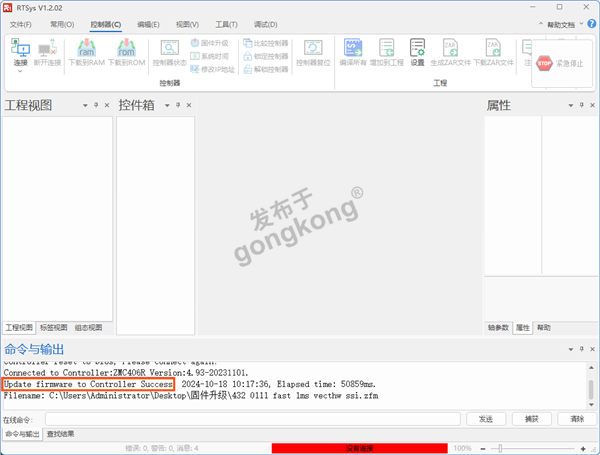Screen dimensions: 600x455
Task: Open the 视图(V) ribbon tab
Action: point(188,24)
